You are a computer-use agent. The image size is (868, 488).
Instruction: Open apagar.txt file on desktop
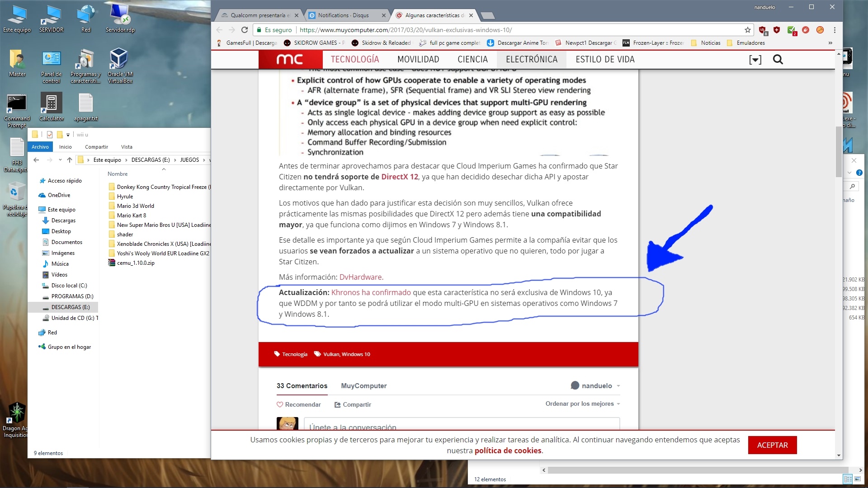tap(85, 108)
